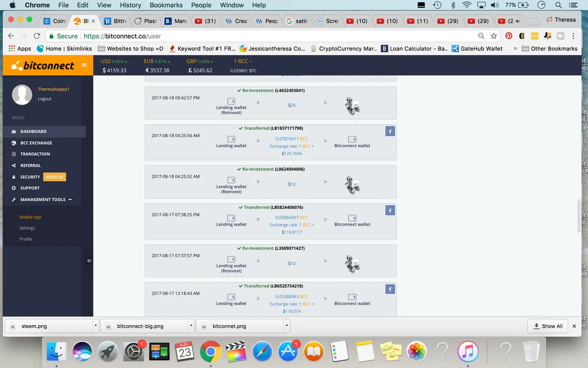Viewport: 588px width, 368px height.
Task: Click amount 0.07874511 BCC
Action: click(292, 138)
